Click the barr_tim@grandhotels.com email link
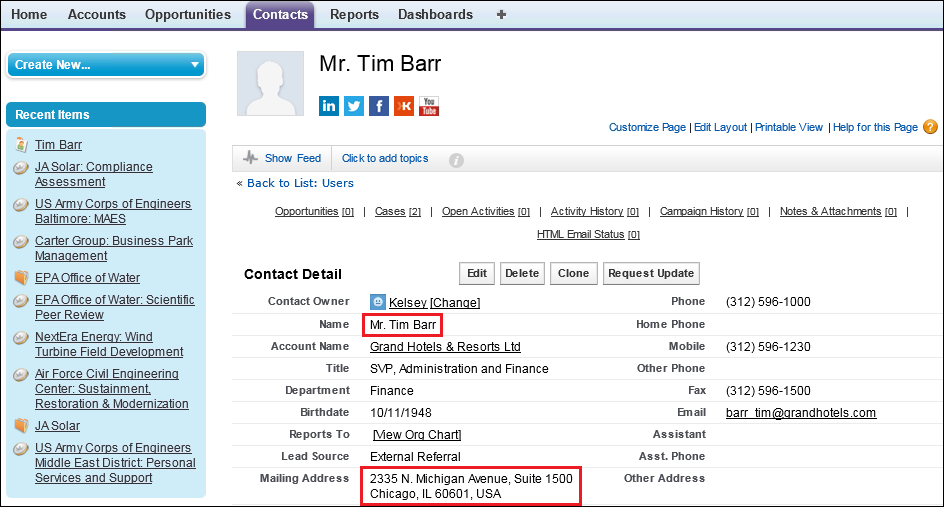944x507 pixels. pyautogui.click(x=801, y=412)
